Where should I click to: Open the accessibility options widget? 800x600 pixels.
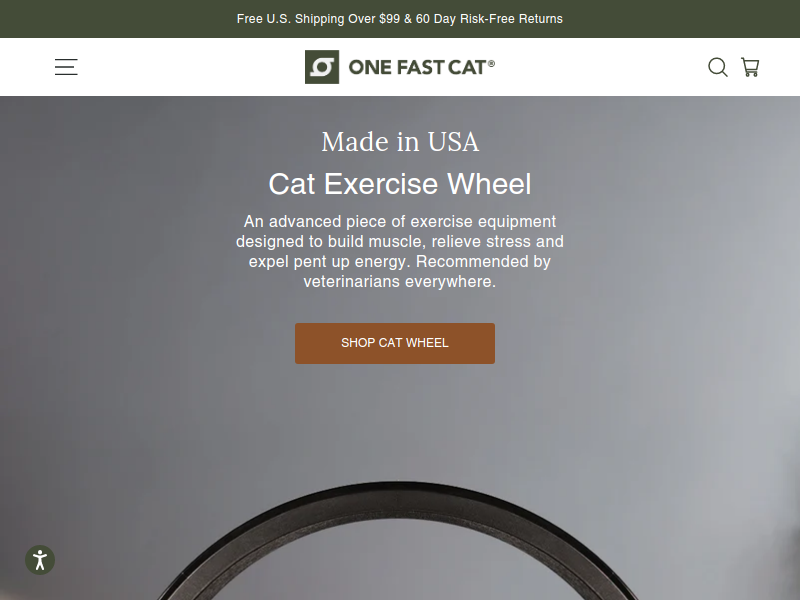click(40, 560)
